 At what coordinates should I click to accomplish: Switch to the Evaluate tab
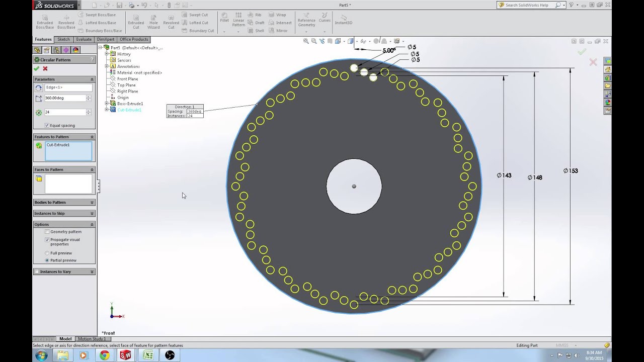click(x=84, y=39)
